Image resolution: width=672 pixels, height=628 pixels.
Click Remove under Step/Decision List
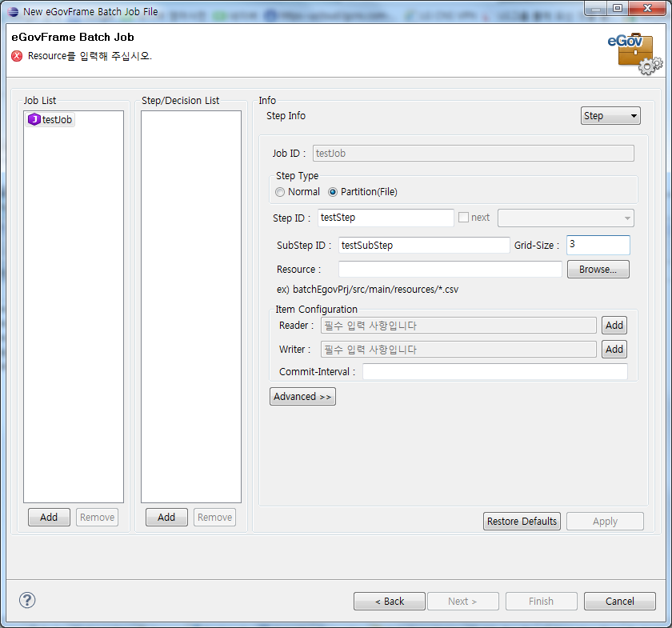tap(214, 518)
